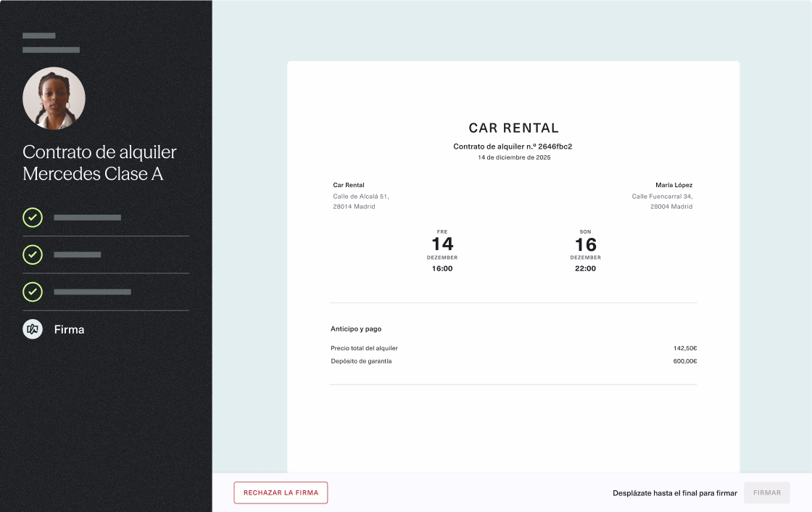Click the 142,50€ rental price amount

click(684, 348)
